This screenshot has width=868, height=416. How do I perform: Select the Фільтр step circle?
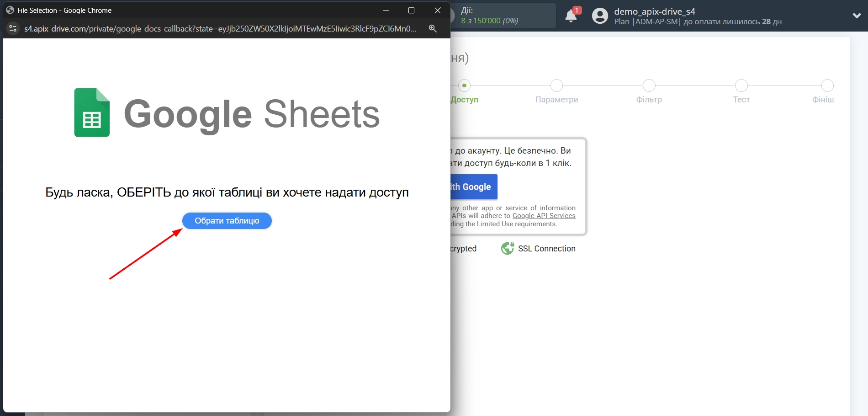pyautogui.click(x=649, y=85)
